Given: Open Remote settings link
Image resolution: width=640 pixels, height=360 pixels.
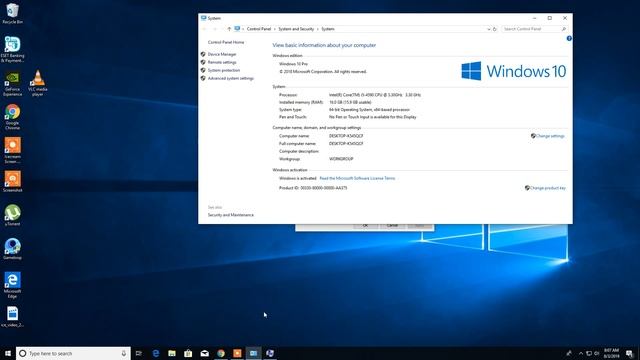Looking at the screenshot, I should click(x=222, y=62).
